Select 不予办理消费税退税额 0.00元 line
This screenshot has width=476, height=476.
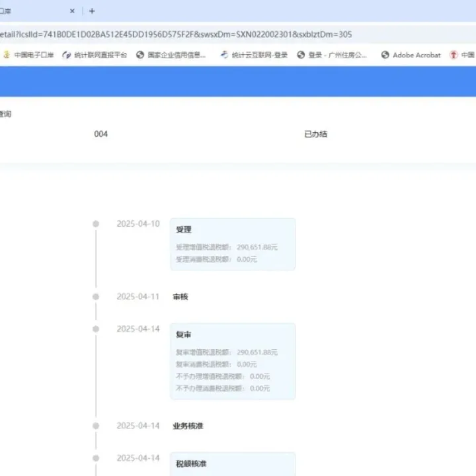coord(223,389)
